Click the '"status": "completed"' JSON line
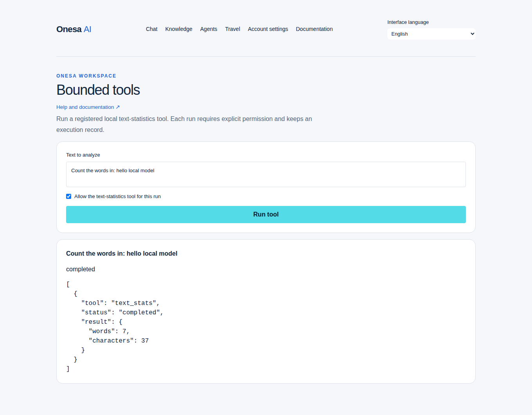The width and height of the screenshot is (532, 415). point(122,312)
